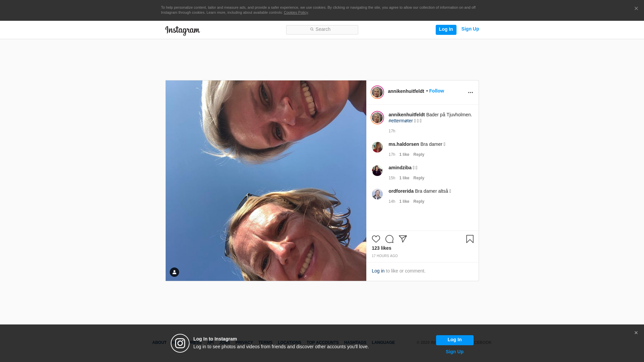Screen dimensions: 644x362
Task: View likes on amindziba comment
Action: pos(404,178)
